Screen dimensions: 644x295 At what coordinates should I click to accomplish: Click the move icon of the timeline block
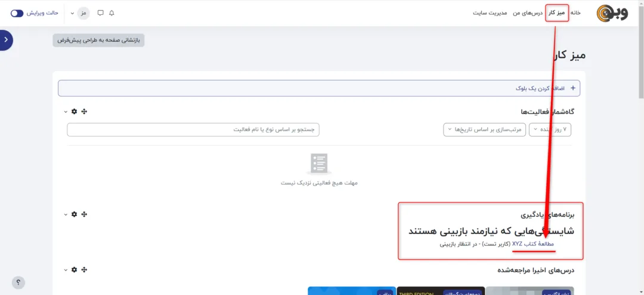point(84,112)
